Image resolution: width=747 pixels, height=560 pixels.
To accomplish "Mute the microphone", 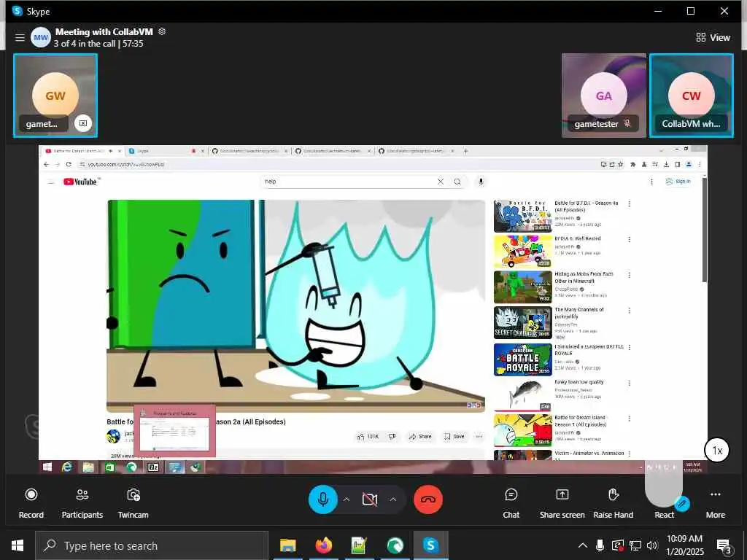I will click(323, 499).
